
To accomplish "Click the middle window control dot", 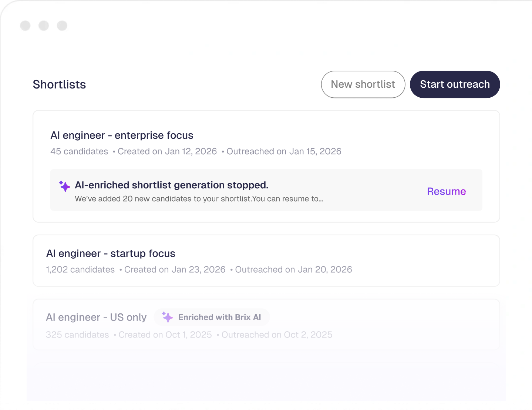I will 44,26.
